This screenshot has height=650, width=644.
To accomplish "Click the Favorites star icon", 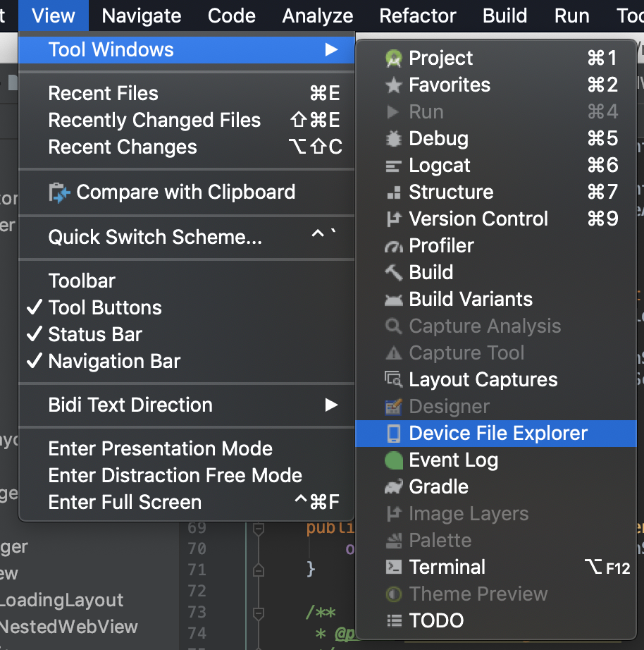I will (x=393, y=85).
